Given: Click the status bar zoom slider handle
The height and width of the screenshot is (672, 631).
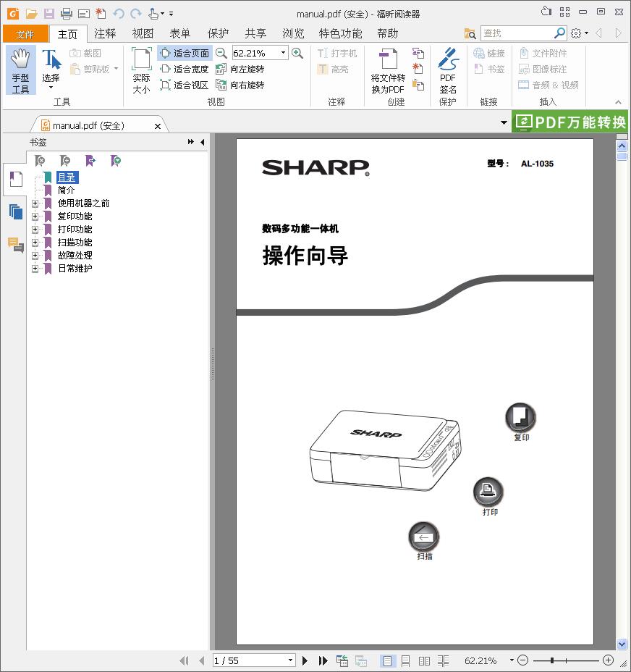Looking at the screenshot, I should tap(552, 660).
